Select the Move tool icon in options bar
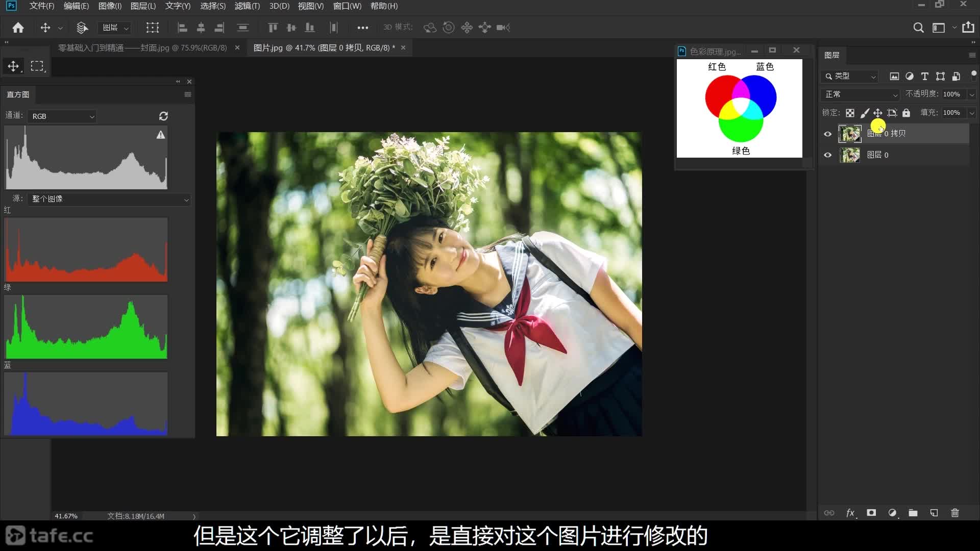 click(45, 28)
